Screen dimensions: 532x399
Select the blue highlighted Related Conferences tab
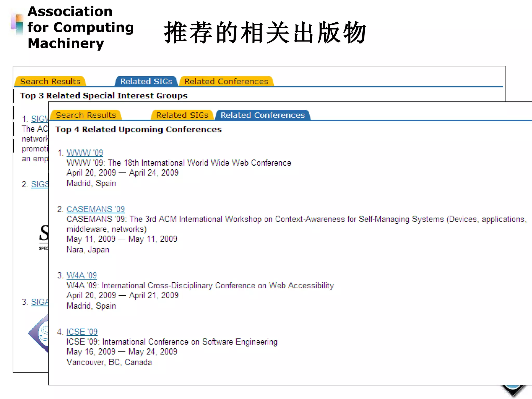(262, 115)
